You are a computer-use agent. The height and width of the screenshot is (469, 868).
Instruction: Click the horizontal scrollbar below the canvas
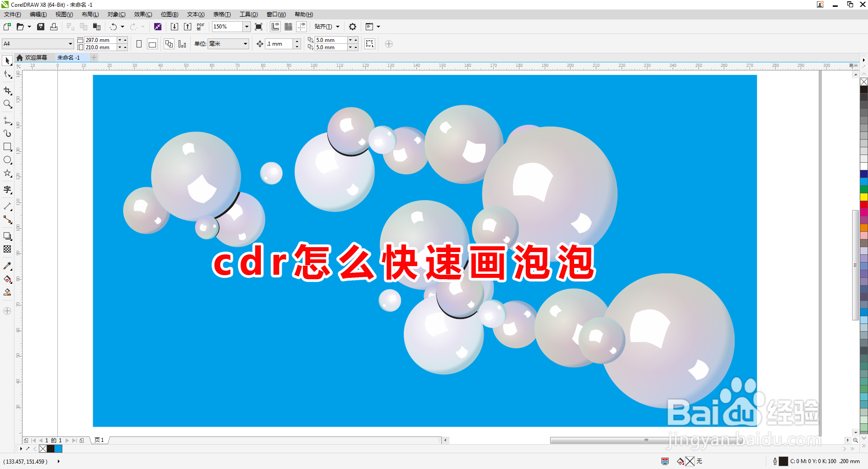(646, 441)
